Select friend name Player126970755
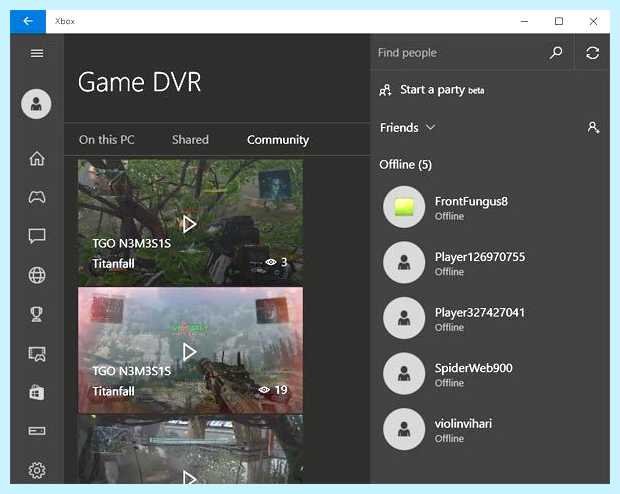This screenshot has height=494, width=620. point(480,257)
